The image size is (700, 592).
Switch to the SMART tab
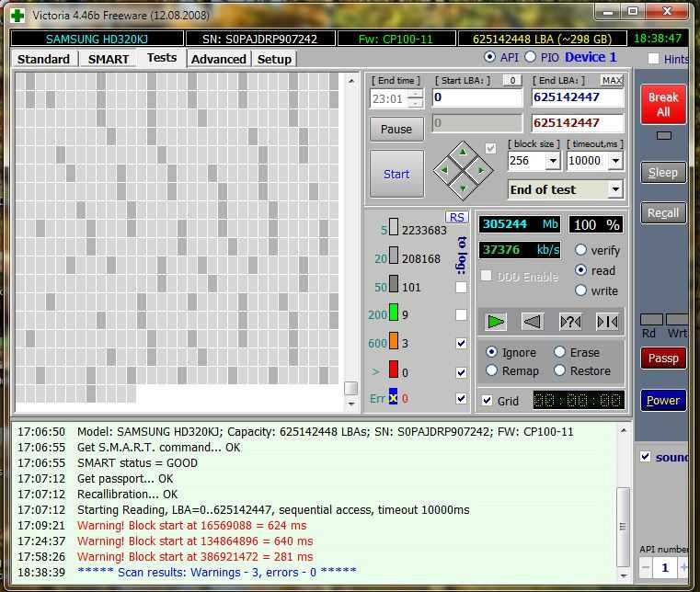coord(109,59)
